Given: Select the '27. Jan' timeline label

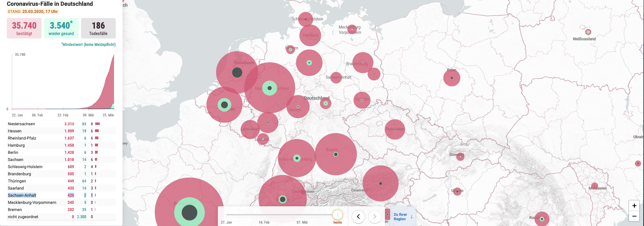Looking at the screenshot, I should [226, 222].
